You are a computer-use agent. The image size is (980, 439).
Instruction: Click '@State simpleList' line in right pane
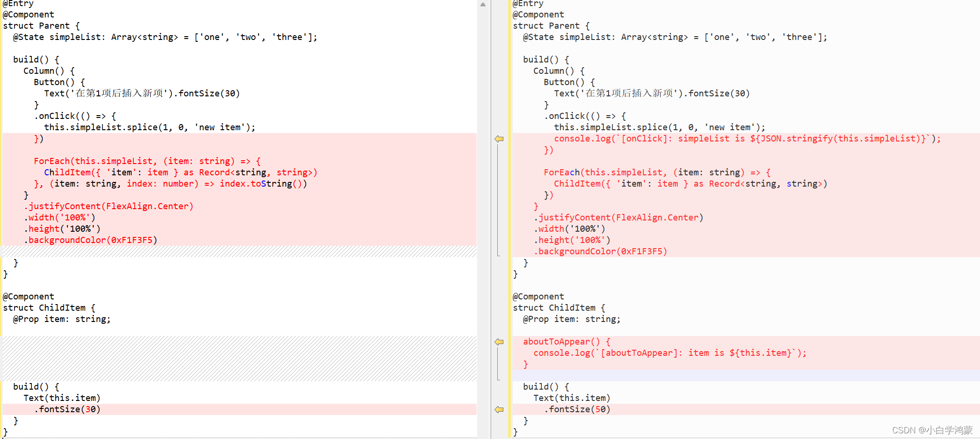coord(675,37)
